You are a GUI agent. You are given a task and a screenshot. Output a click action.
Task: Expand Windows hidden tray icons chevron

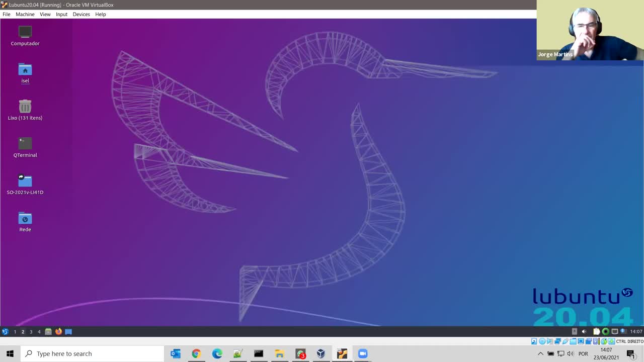coord(541,353)
